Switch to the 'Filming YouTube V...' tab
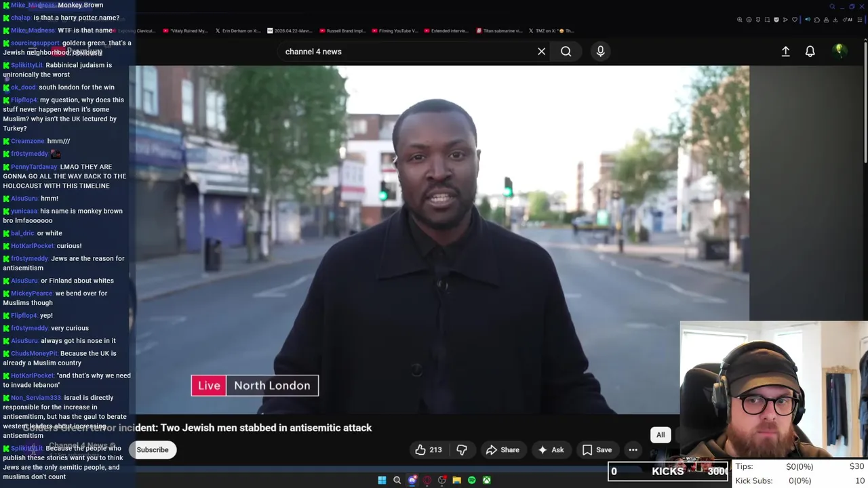This screenshot has width=868, height=488. [x=395, y=30]
